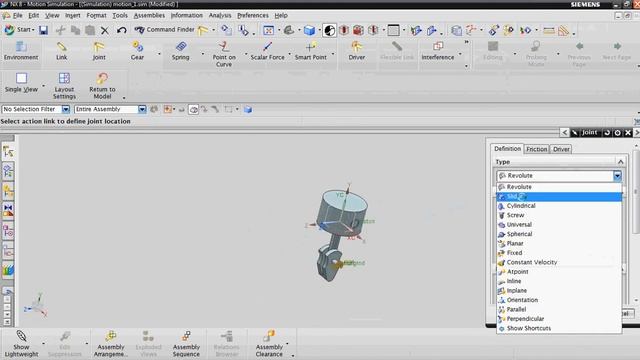Switch to the Friction tab
The width and height of the screenshot is (640, 360).
point(536,149)
